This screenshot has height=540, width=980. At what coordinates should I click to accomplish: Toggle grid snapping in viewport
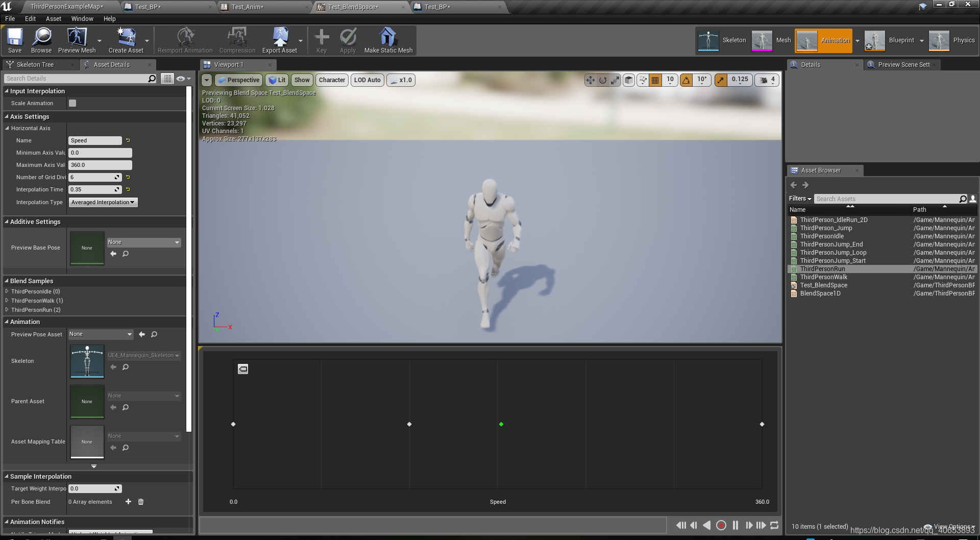tap(655, 80)
